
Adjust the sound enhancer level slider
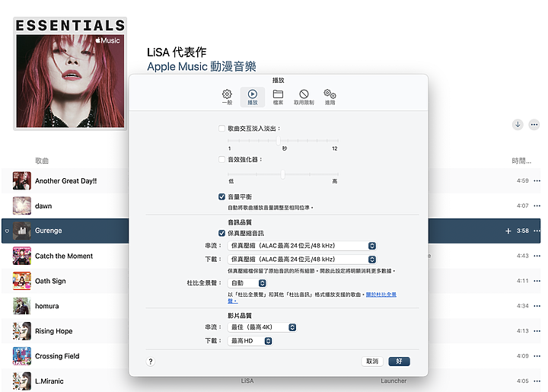click(282, 174)
